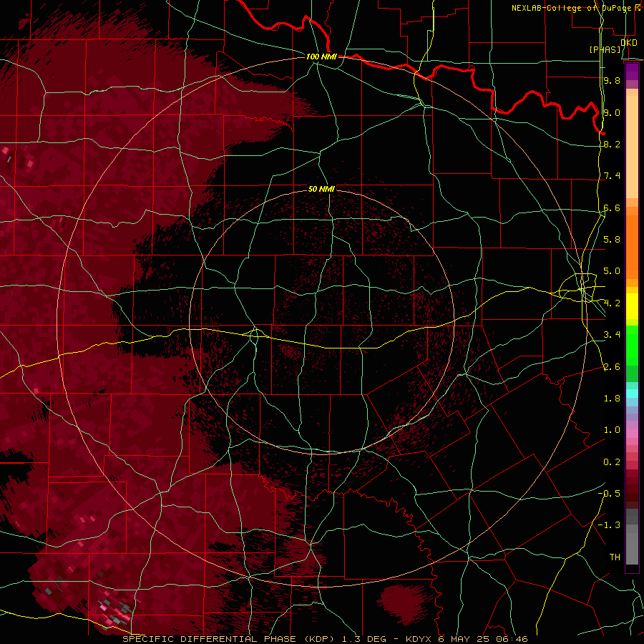Click the -1.3 legend value
The width and height of the screenshot is (644, 644).
coord(609,525)
